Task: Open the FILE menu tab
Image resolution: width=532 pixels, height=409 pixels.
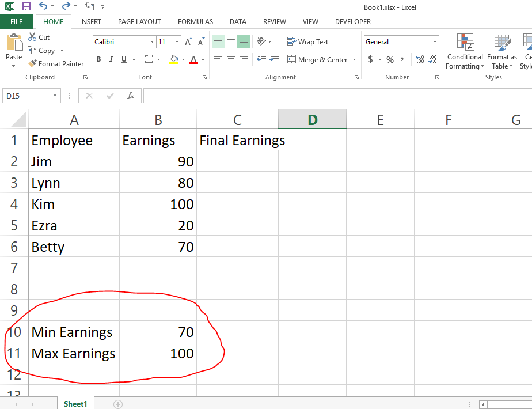Action: coord(17,22)
